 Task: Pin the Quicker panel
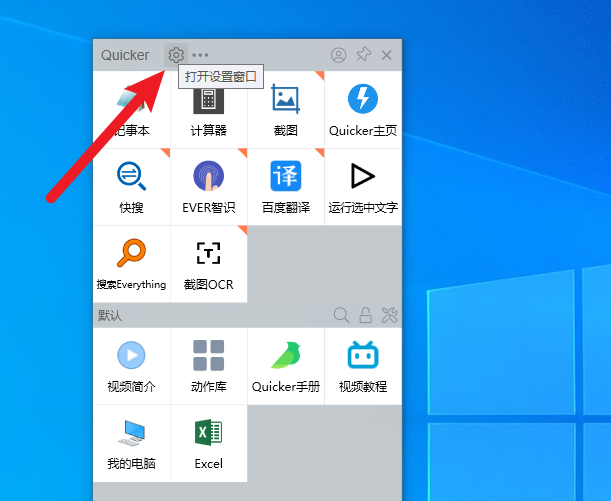(x=363, y=55)
